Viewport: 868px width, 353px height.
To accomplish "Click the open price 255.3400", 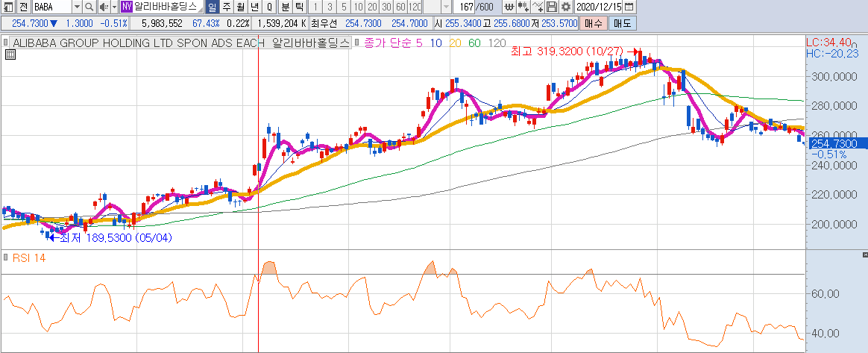I will pyautogui.click(x=463, y=23).
